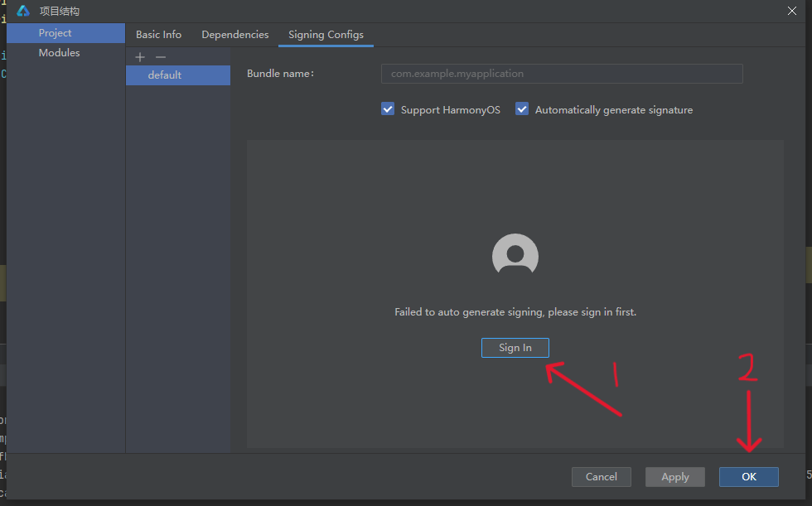Uncheck Support HarmonyOS checkbox
The image size is (812, 506).
coord(388,109)
